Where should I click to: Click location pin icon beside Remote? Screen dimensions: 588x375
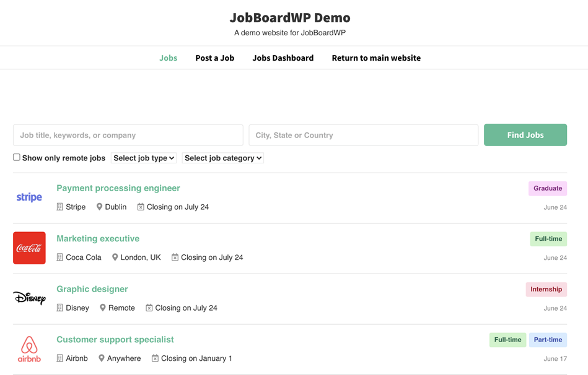(x=103, y=308)
